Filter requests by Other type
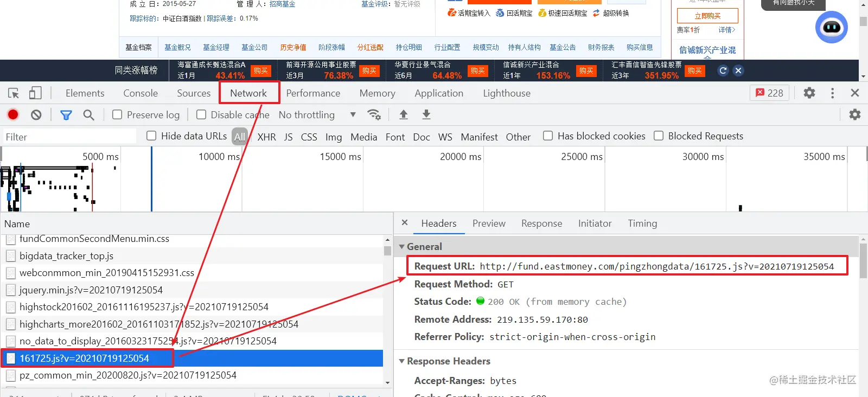Image resolution: width=868 pixels, height=397 pixels. point(518,137)
